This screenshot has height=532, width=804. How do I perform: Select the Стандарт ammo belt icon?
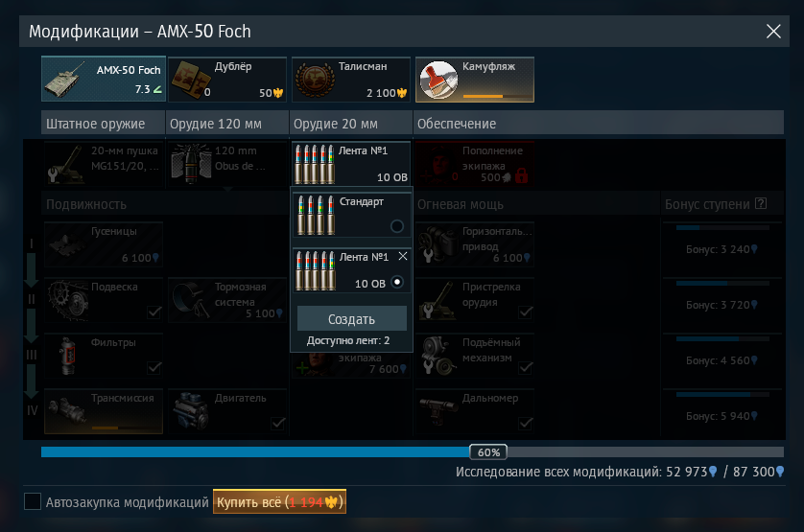click(316, 216)
